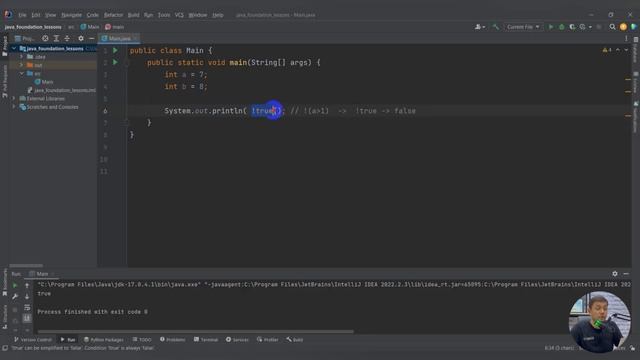Open the JetBrains Toolbox shield icon
This screenshot has height=360, width=640.
point(633,27)
